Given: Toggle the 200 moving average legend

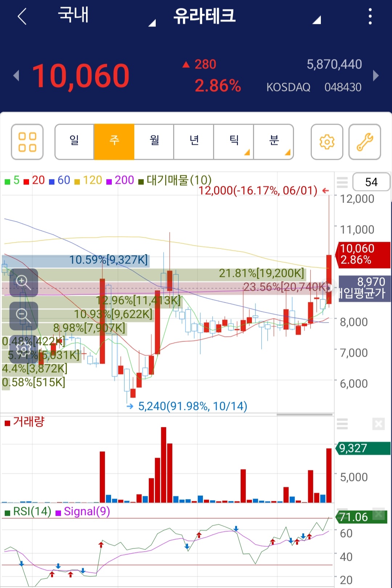Looking at the screenshot, I should (120, 180).
